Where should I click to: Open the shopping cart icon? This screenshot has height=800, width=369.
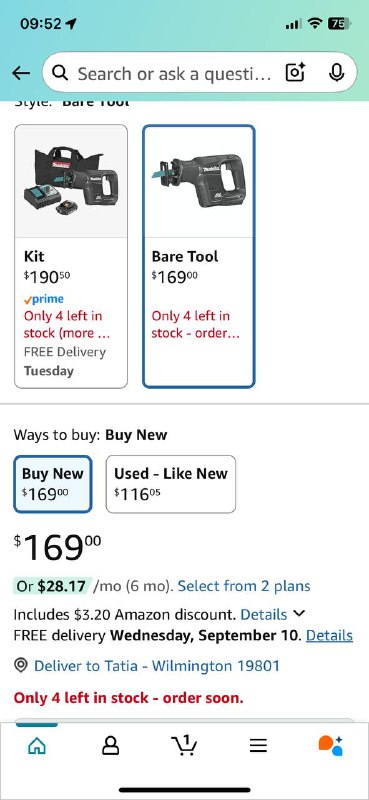[x=183, y=745]
